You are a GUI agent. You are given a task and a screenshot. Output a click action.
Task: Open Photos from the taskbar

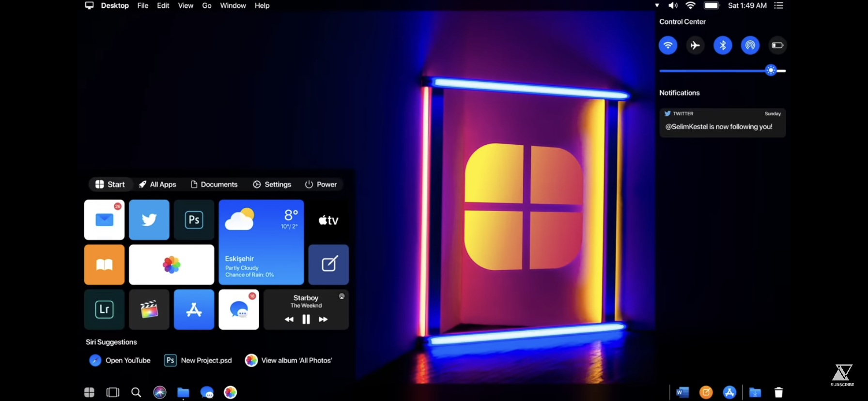pos(231,392)
